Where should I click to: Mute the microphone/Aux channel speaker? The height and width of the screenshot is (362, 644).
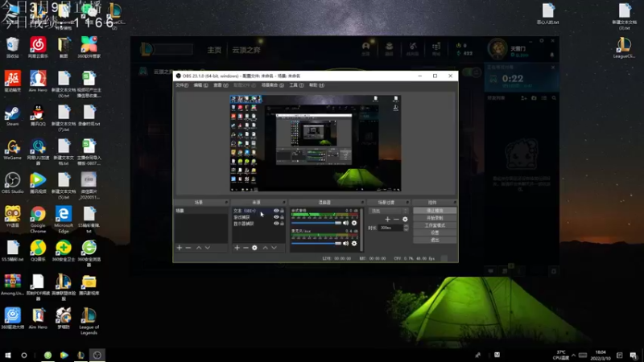(346, 244)
